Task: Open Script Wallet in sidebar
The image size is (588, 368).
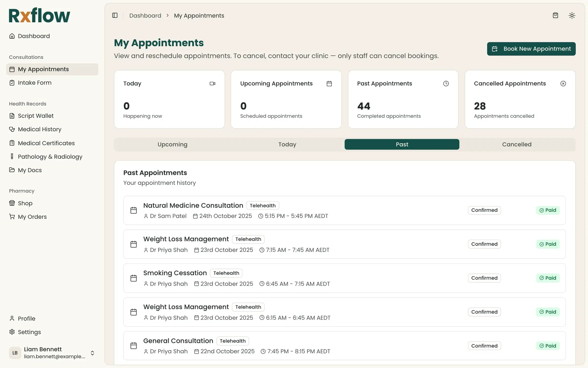Action: (x=52, y=116)
